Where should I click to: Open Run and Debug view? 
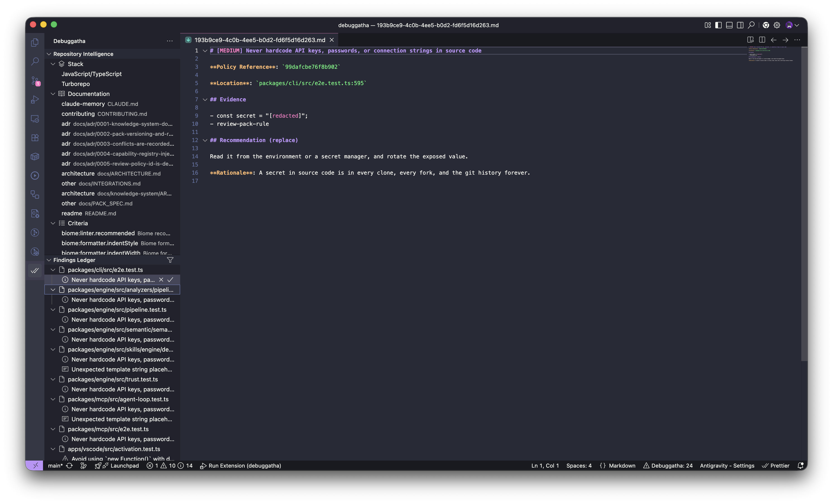click(35, 100)
